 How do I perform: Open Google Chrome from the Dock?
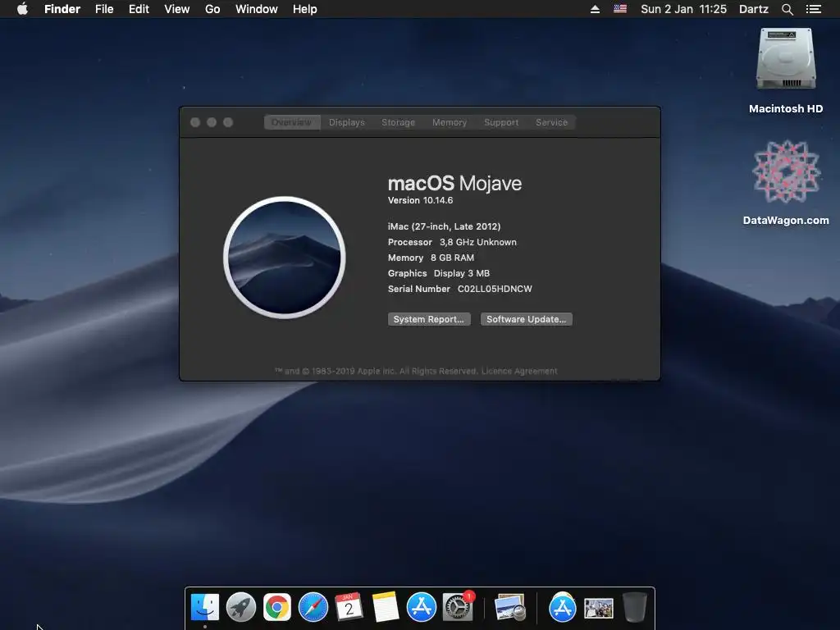point(277,608)
